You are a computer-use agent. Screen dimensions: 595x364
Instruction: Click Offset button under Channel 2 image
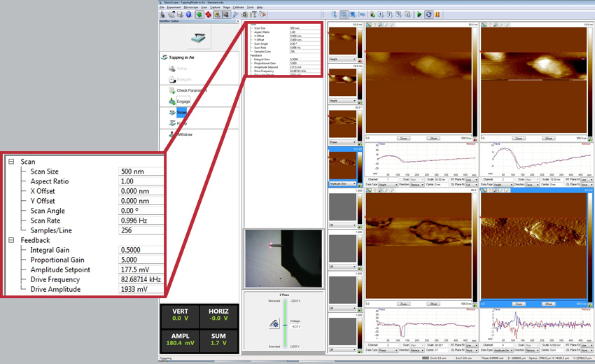pos(549,139)
